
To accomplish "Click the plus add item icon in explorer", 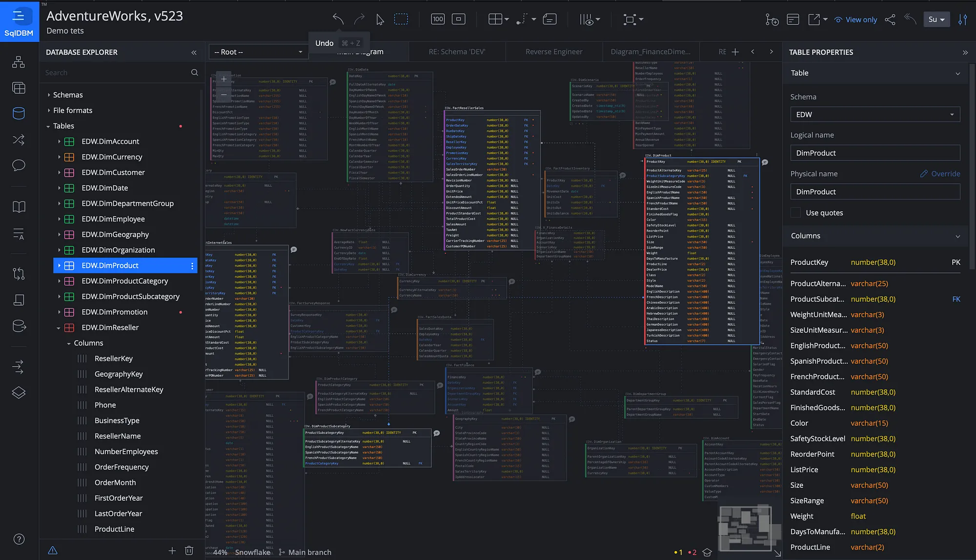I will coord(172,550).
